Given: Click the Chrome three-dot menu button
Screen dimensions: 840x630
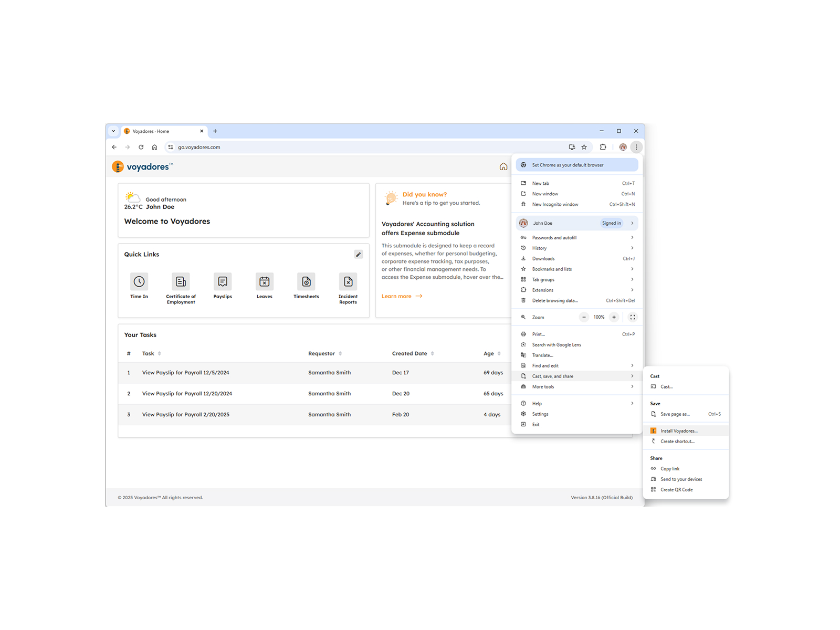Looking at the screenshot, I should 636,147.
